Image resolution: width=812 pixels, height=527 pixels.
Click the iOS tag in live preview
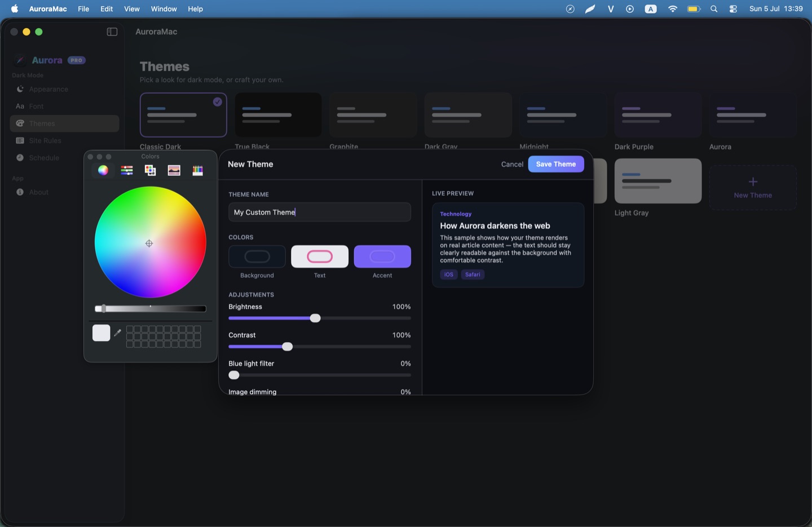(x=449, y=274)
